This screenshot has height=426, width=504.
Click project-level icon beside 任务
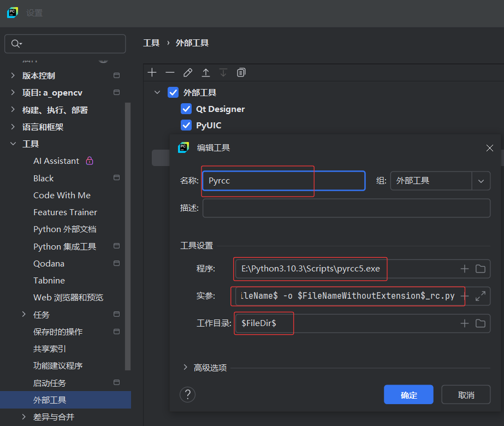[x=117, y=314]
